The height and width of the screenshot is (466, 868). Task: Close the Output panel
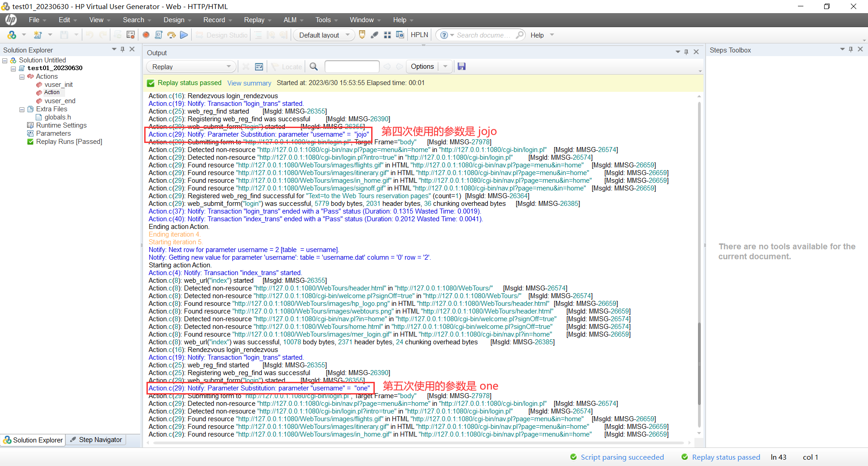point(696,52)
